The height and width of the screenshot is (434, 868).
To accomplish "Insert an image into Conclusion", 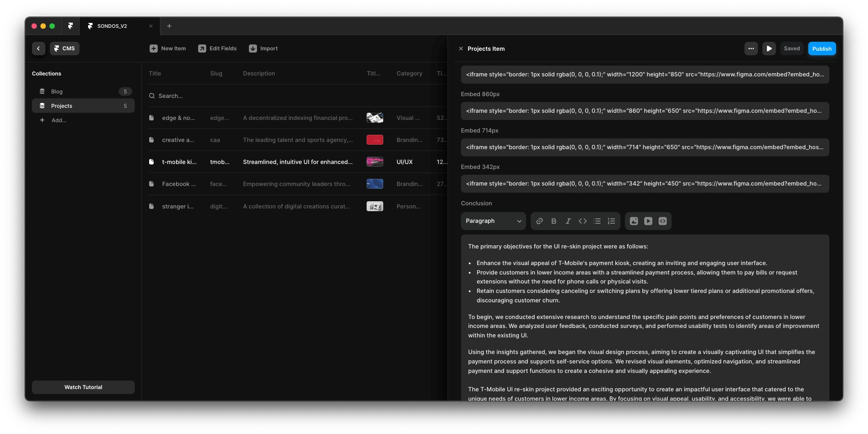I will coord(634,221).
